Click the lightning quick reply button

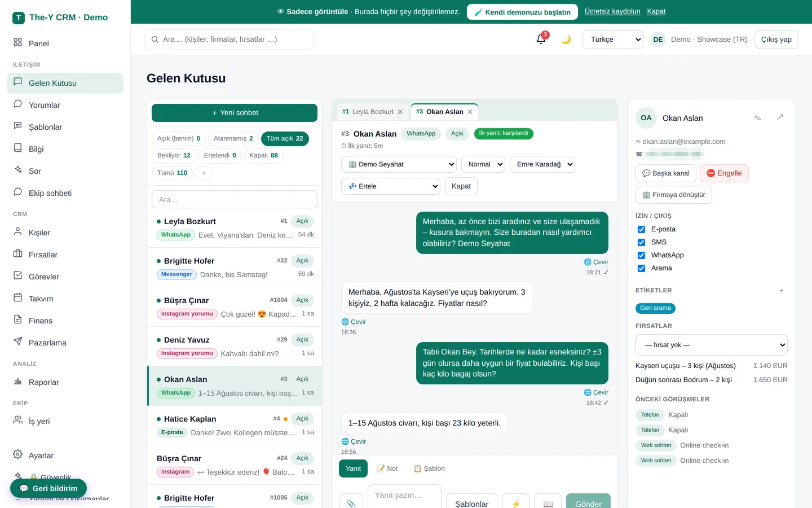pyautogui.click(x=515, y=503)
